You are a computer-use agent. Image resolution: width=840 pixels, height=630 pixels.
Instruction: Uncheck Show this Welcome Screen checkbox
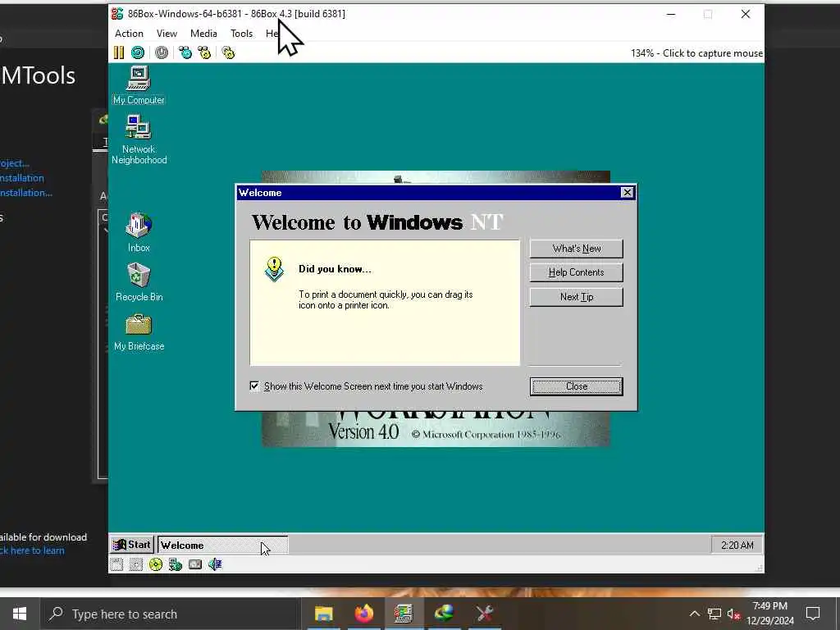click(x=254, y=386)
